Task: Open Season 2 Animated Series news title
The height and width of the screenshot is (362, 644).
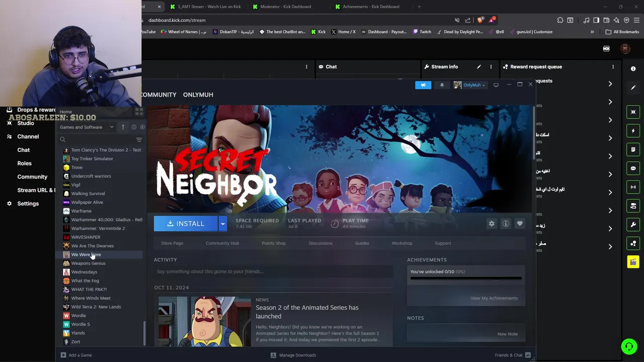Action: (307, 312)
